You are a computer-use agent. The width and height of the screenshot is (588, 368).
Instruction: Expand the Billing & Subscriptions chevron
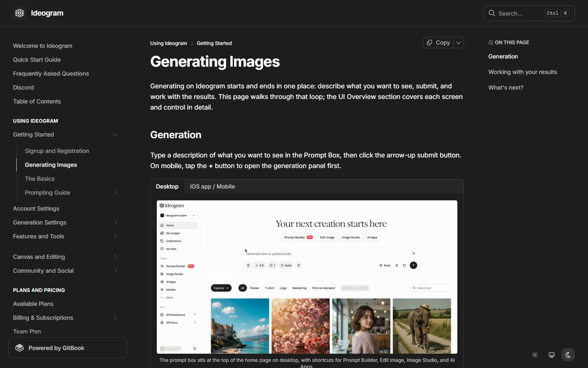point(115,318)
